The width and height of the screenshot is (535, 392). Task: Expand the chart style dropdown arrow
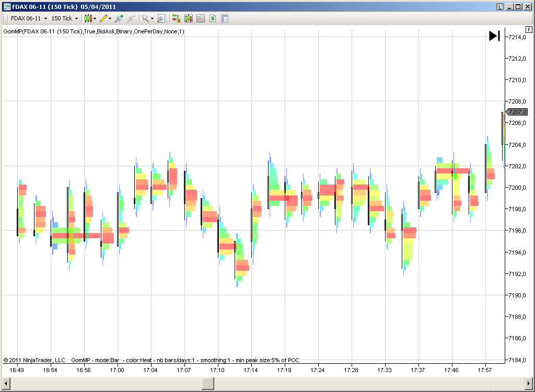coord(95,18)
